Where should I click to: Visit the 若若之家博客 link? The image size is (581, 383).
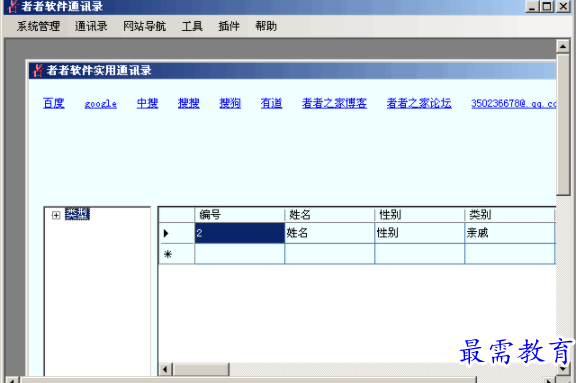(334, 103)
